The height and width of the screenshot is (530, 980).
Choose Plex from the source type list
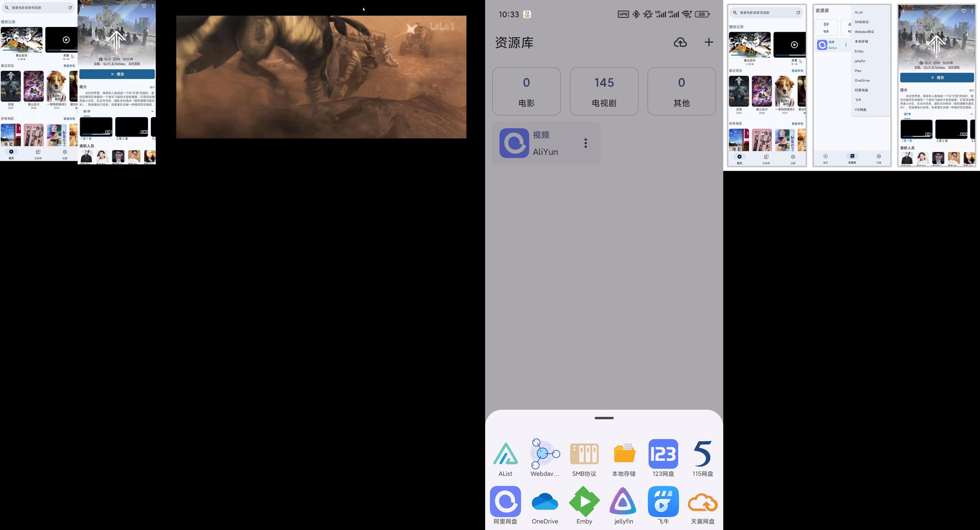[x=858, y=71]
